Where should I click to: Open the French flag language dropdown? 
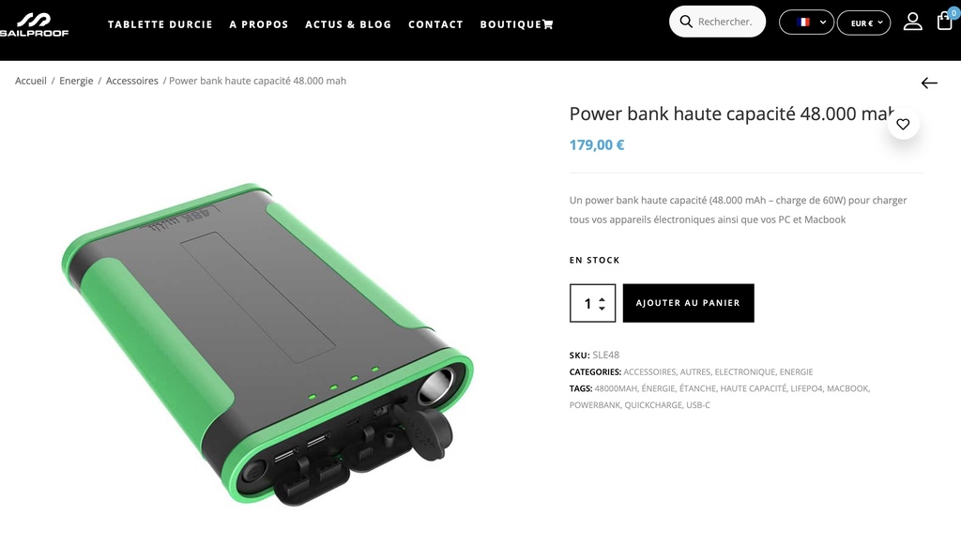tap(806, 23)
